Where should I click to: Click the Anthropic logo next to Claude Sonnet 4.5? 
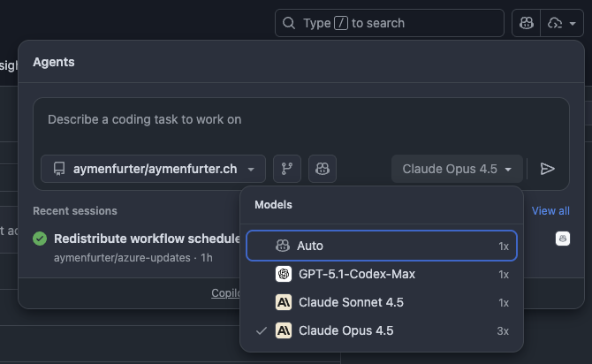click(284, 302)
